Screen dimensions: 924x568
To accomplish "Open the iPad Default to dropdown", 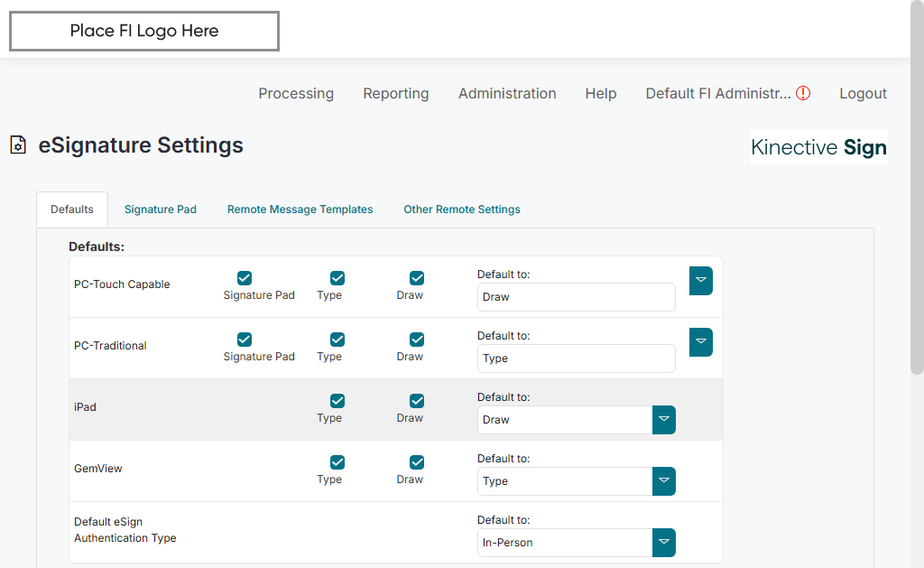I will click(x=664, y=420).
